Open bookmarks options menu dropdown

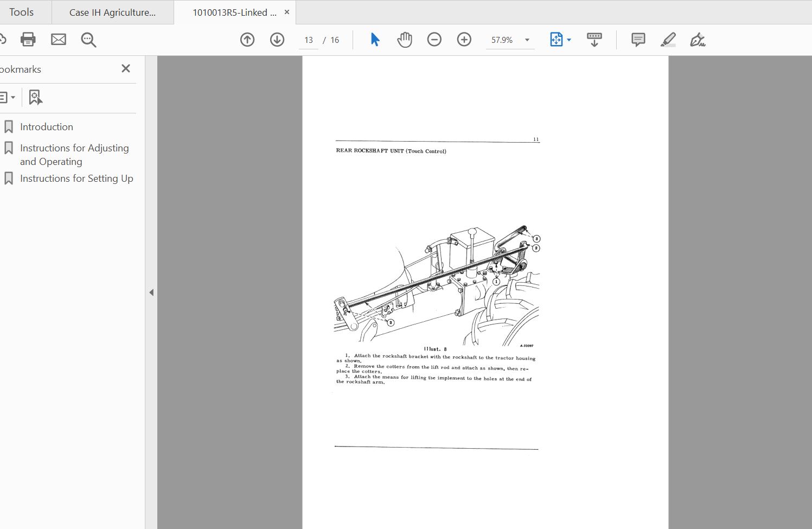(x=7, y=98)
